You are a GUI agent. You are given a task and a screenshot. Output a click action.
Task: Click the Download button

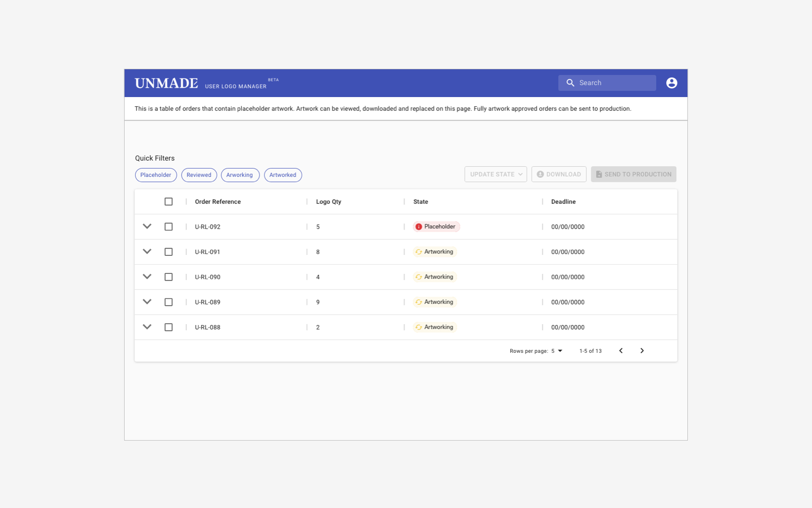click(x=558, y=174)
